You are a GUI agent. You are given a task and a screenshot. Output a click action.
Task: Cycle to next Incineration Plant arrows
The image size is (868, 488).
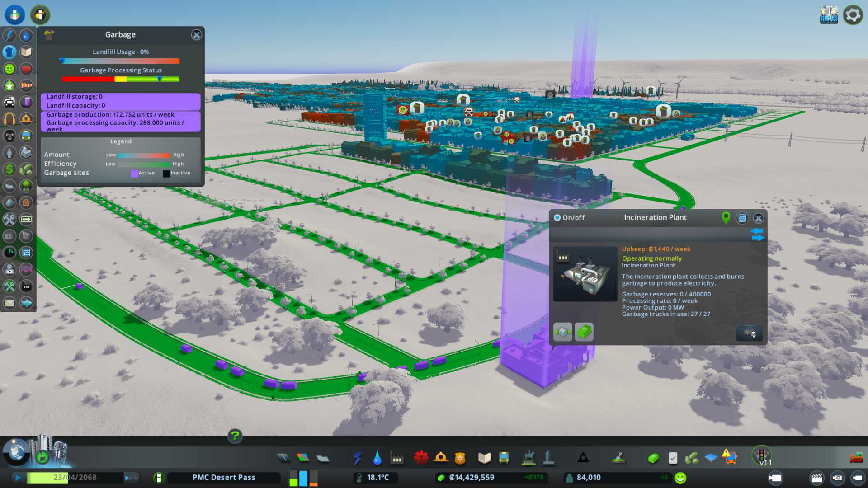[x=757, y=234]
